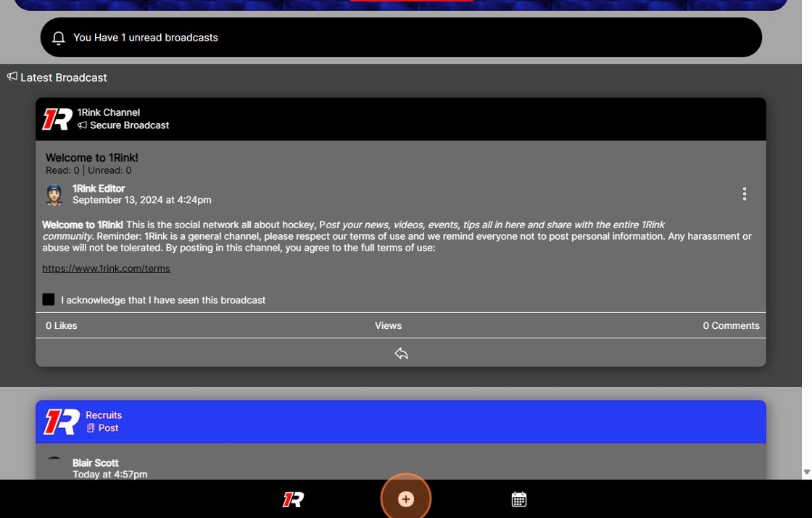Viewport: 812px width, 518px height.
Task: Click the Secure Broadcast megaphone icon
Action: [82, 125]
